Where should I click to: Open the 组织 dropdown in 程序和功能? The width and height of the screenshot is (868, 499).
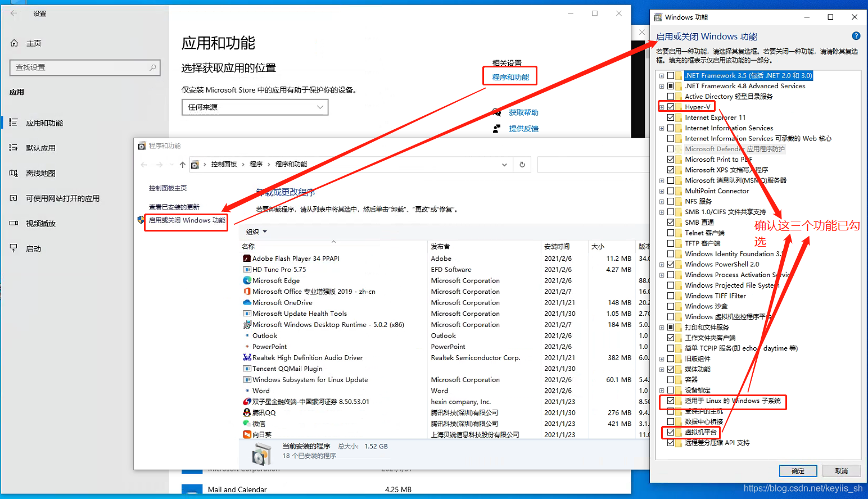tap(256, 232)
